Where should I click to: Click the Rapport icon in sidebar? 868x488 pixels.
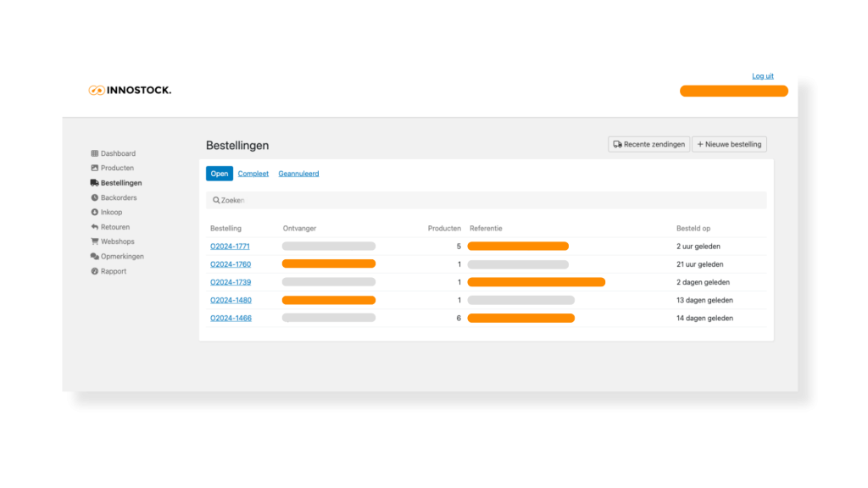(x=95, y=271)
